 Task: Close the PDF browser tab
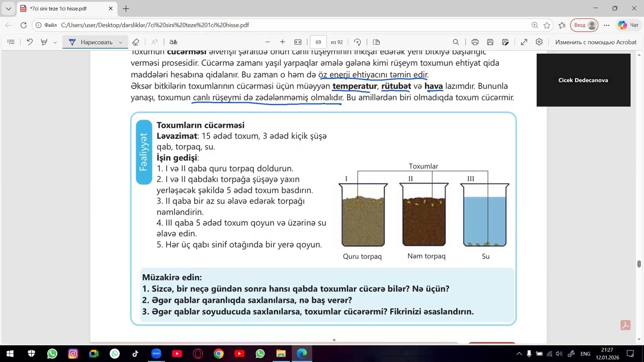[111, 9]
